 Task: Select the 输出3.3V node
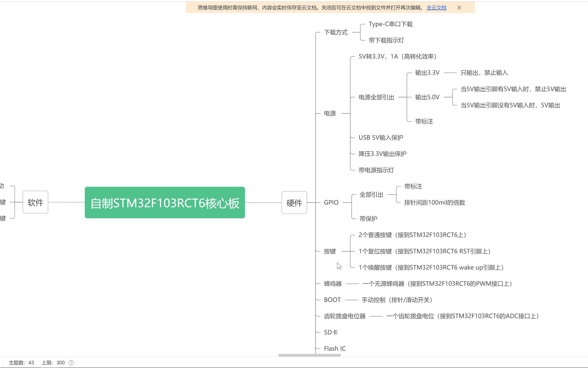pos(427,72)
